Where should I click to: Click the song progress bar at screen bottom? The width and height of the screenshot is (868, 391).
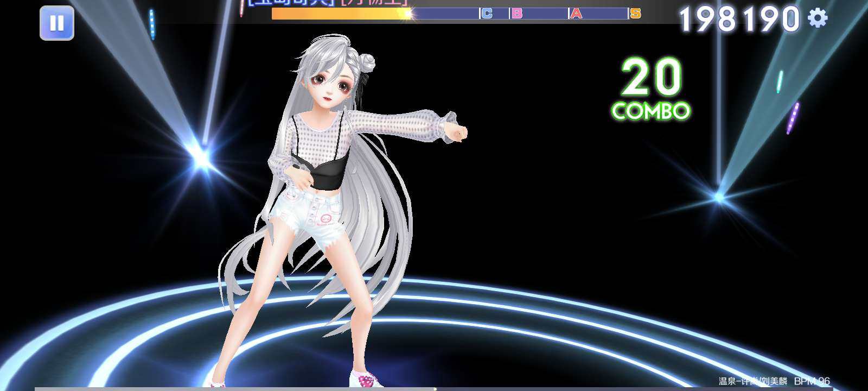(x=434, y=389)
